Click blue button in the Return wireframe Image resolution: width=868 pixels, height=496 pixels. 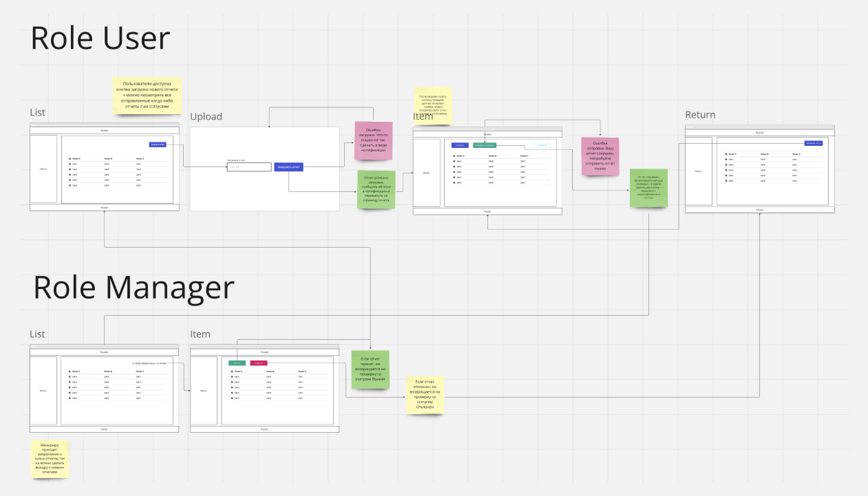tap(813, 143)
